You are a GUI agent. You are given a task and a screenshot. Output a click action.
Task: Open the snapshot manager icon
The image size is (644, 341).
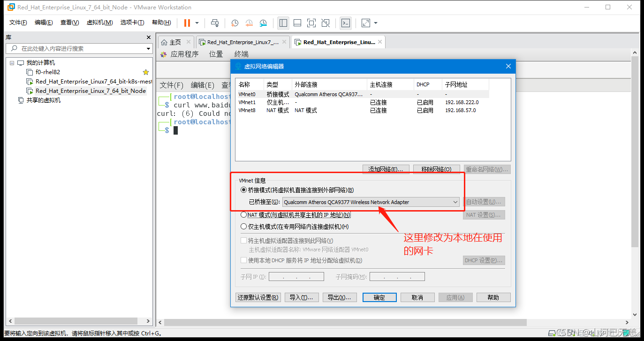264,23
